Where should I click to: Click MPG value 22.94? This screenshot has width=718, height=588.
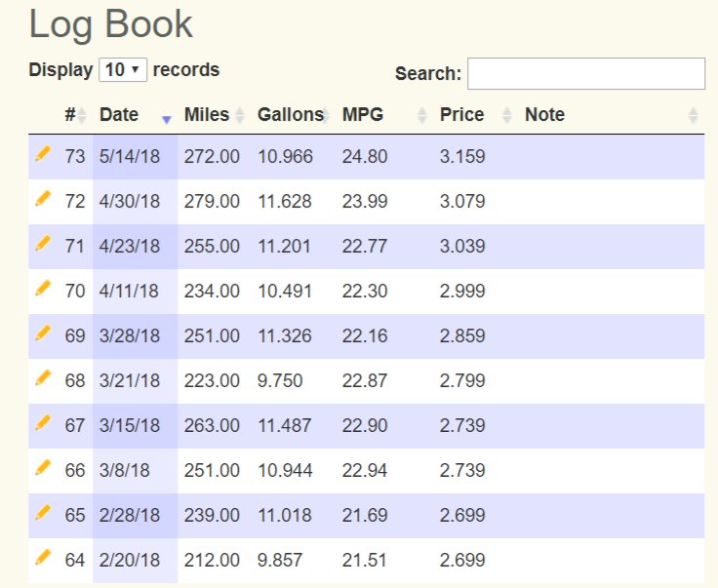[365, 470]
